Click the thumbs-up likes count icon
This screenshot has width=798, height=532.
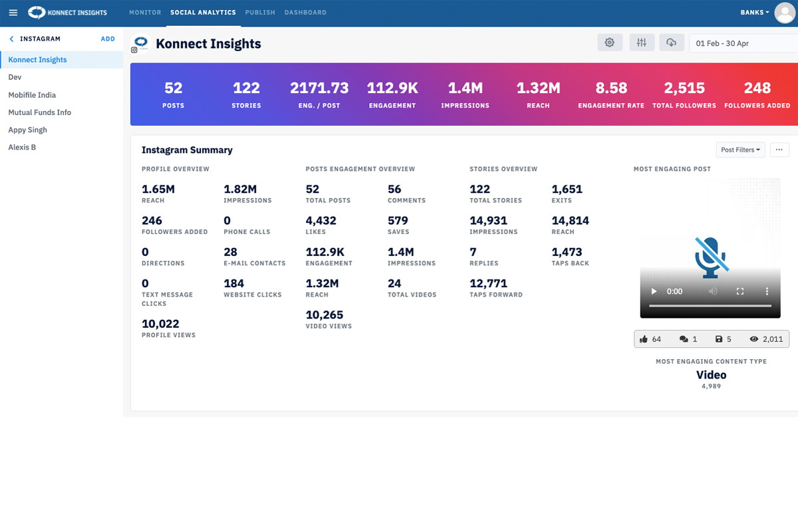point(644,339)
